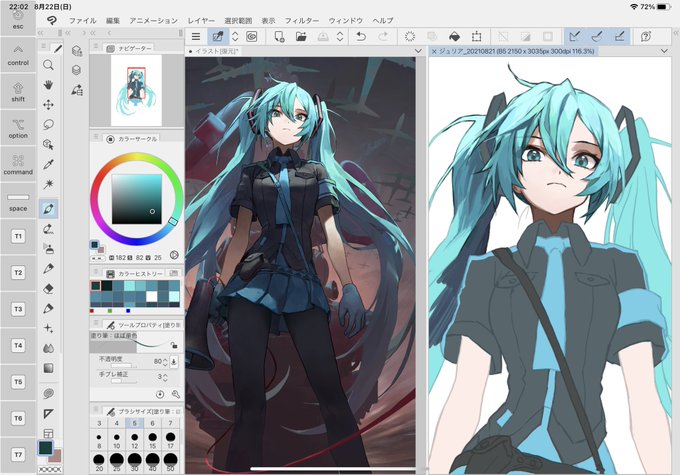Select the Lasso selection tool

48,124
